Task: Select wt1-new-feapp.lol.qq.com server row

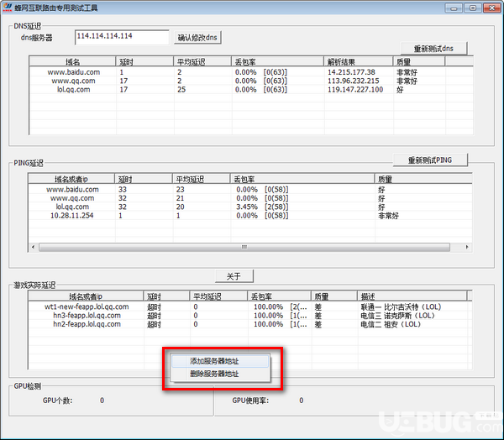Action: (x=250, y=306)
